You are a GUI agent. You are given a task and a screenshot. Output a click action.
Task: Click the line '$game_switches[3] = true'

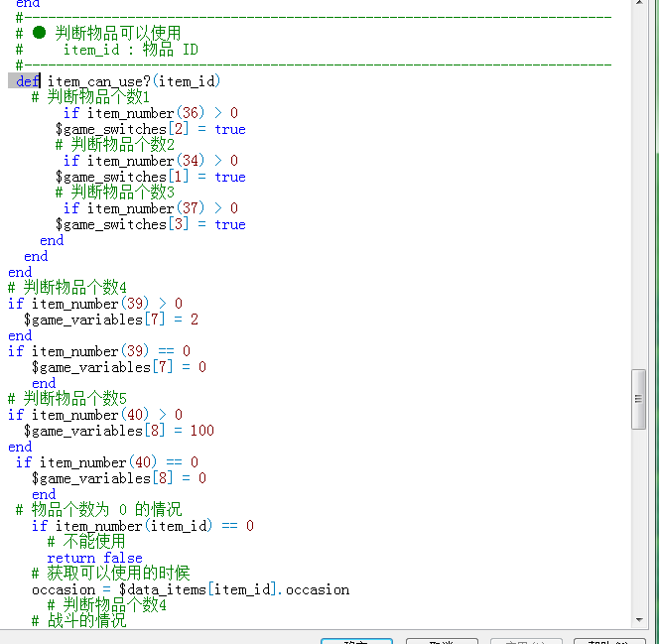(x=150, y=224)
